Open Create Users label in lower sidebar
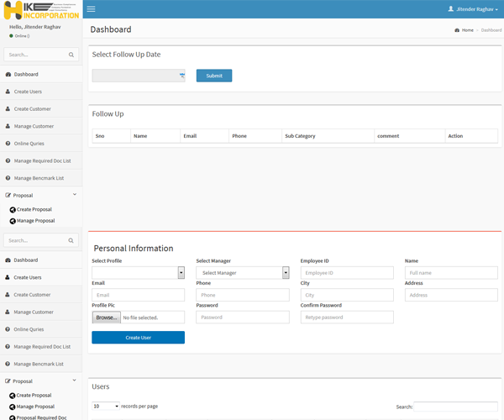Viewport: 504px width, 420px height. tap(28, 277)
